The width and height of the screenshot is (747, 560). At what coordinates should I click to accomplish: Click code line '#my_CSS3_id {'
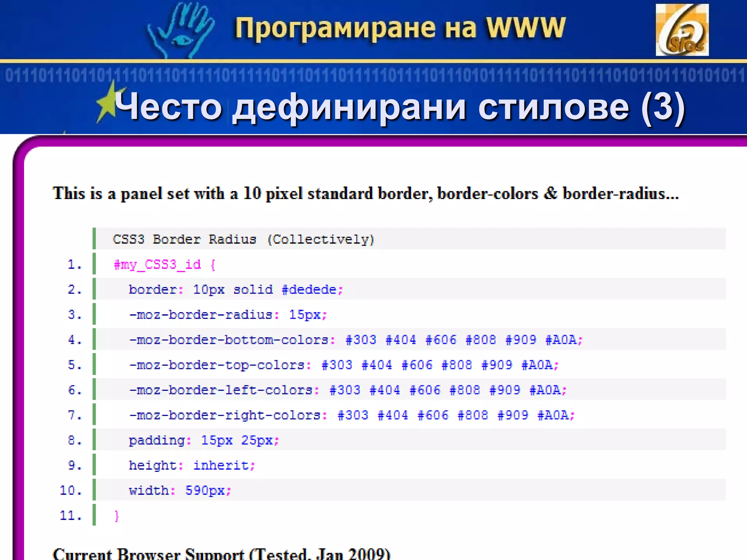[165, 264]
